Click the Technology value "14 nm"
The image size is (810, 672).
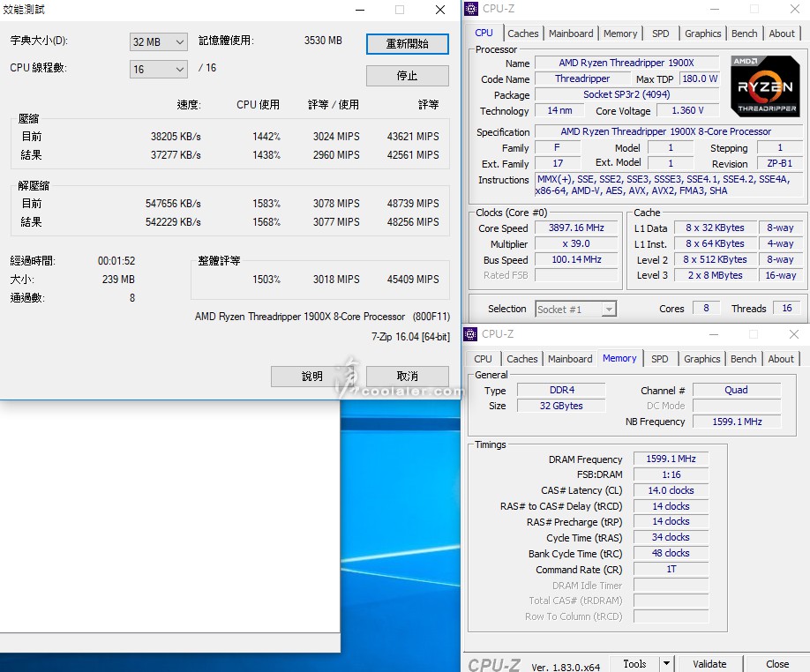(559, 111)
